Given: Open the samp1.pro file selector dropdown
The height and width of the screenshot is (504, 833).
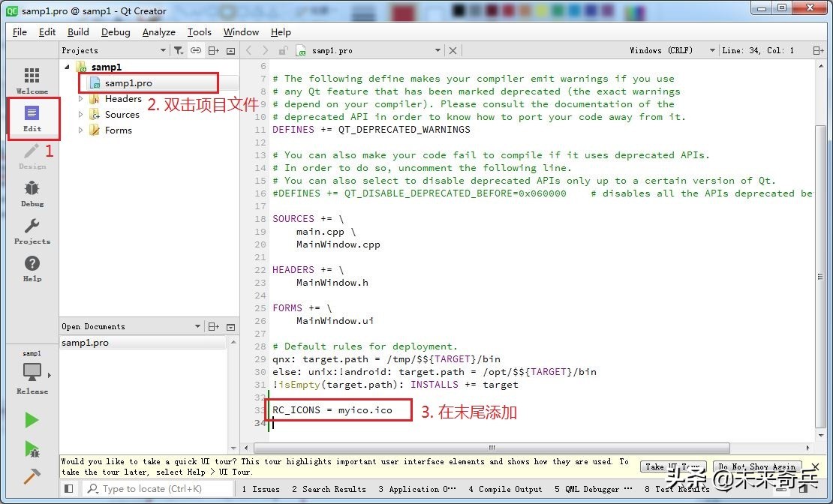Looking at the screenshot, I should click(x=438, y=50).
